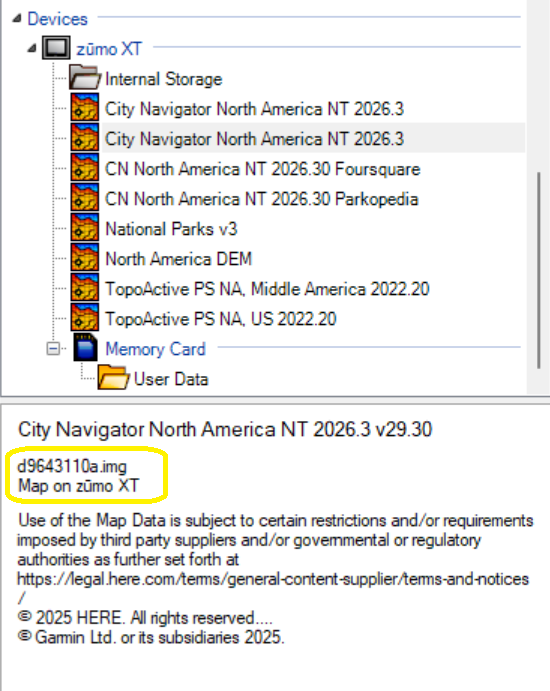Image resolution: width=550 pixels, height=691 pixels.
Task: Click the legal.here.com terms URL
Action: pyautogui.click(x=273, y=579)
